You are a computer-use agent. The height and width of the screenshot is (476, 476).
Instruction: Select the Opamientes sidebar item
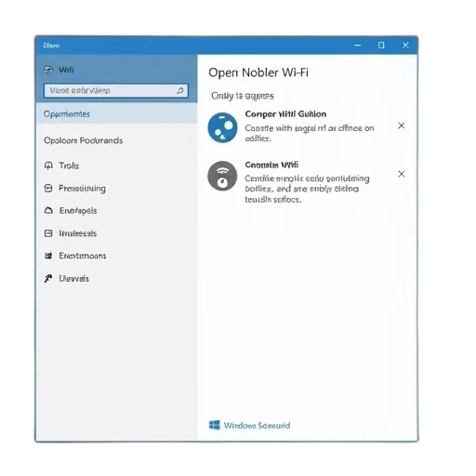pyautogui.click(x=116, y=113)
